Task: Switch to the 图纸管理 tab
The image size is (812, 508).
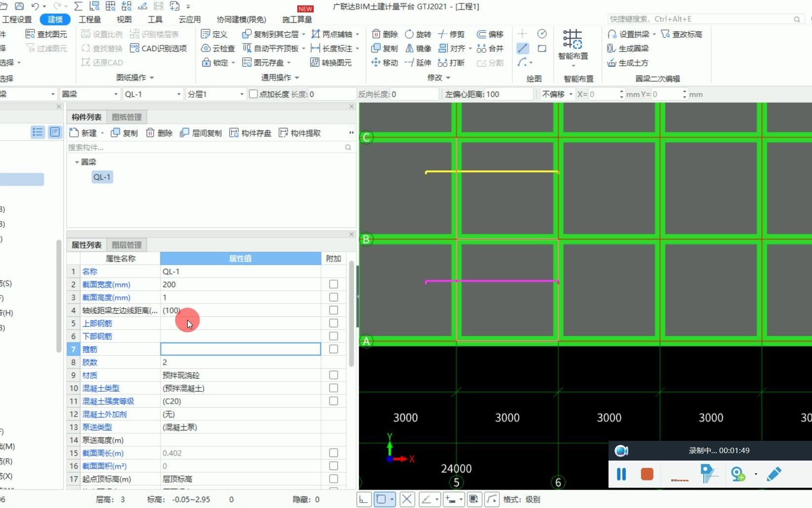Action: click(x=126, y=117)
